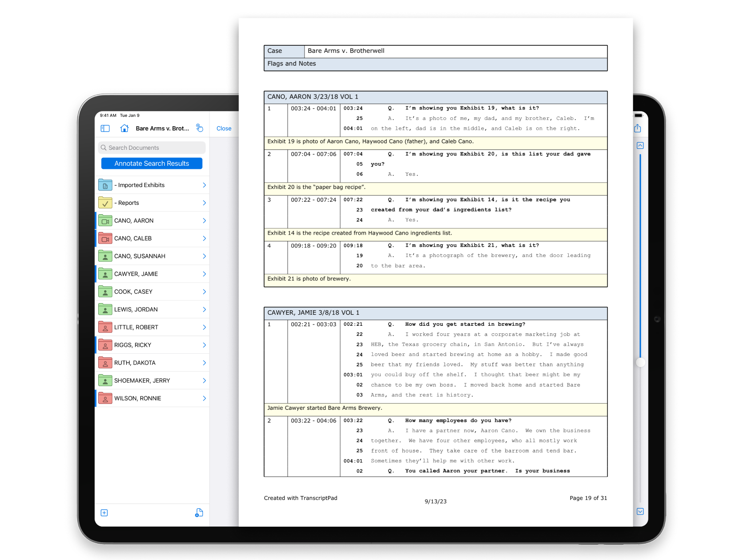Select the LEWIS, JORDAN deposition

[136, 309]
